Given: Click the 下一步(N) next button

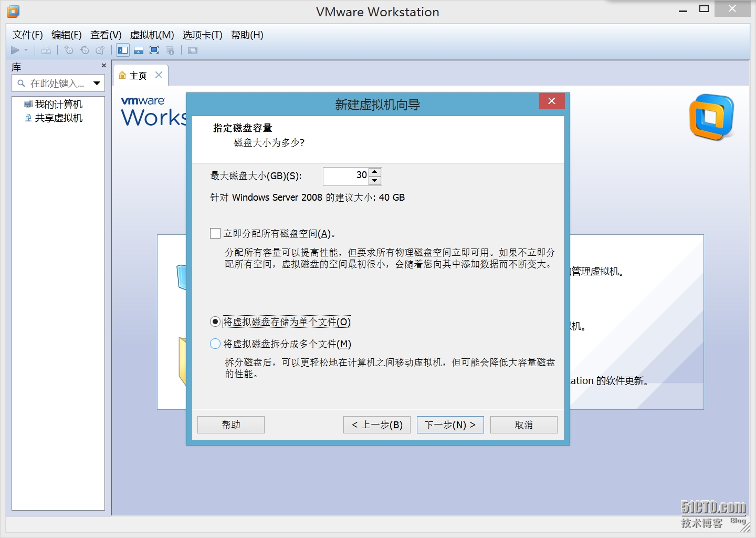Looking at the screenshot, I should [x=450, y=425].
